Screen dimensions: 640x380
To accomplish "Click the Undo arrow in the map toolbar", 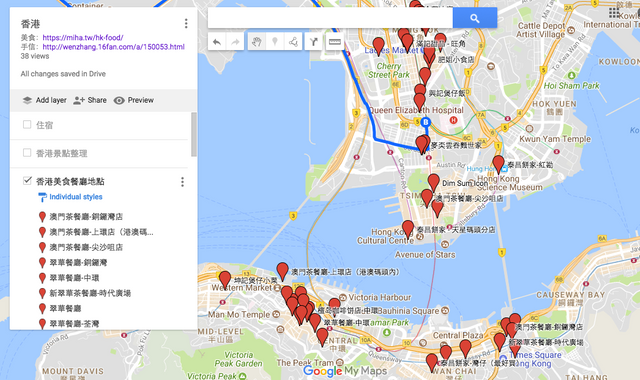I will pyautogui.click(x=217, y=42).
